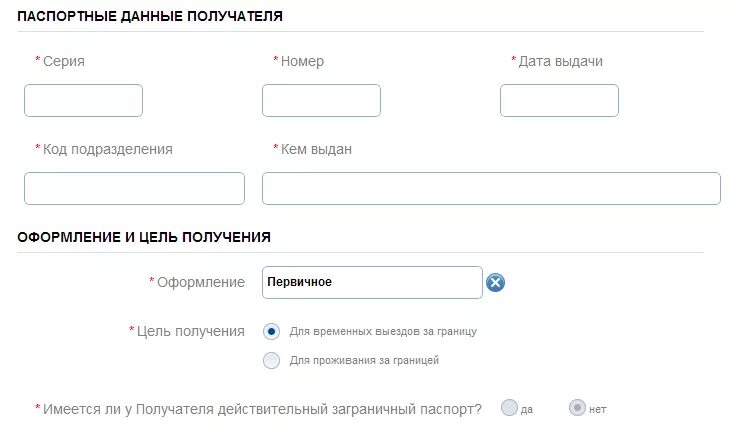Click the ПАСПОРТНЫЕ ДАННЫЕ ПОЛУЧАТЕЛЯ heading
Screen dimensions: 740x428
pyautogui.click(x=150, y=16)
